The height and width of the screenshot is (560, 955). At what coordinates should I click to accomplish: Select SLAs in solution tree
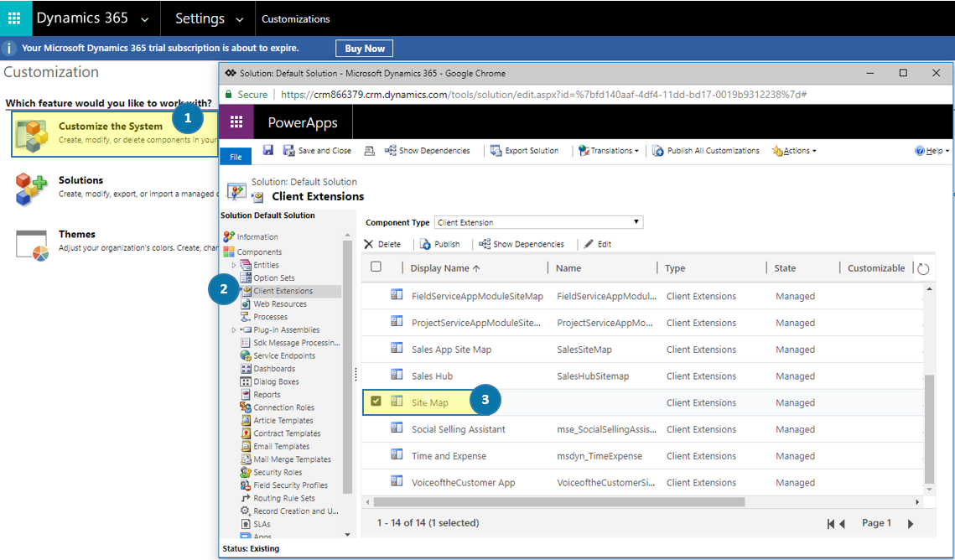[262, 524]
